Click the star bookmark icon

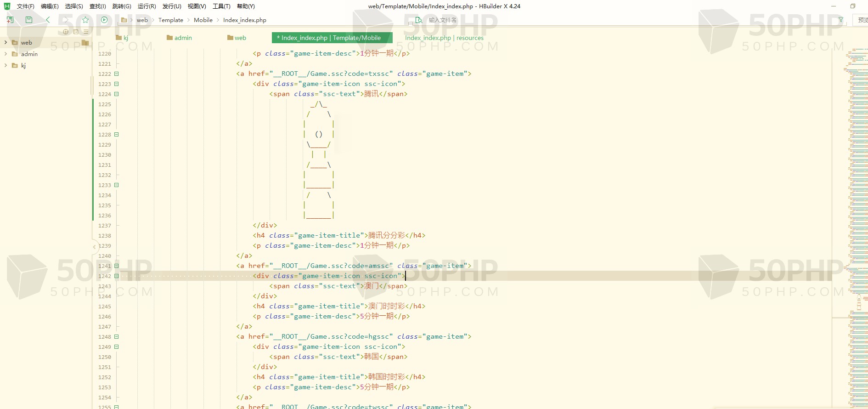85,20
